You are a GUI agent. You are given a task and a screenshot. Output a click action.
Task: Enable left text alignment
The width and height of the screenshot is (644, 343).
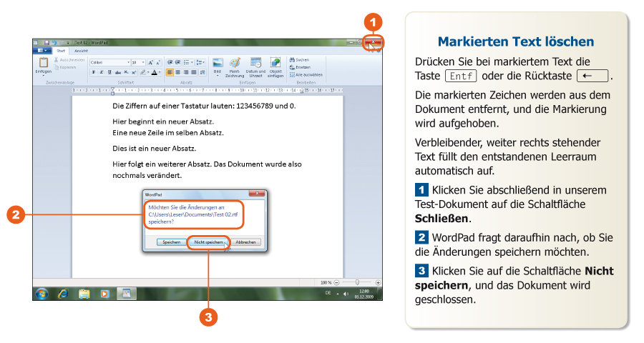coord(170,72)
